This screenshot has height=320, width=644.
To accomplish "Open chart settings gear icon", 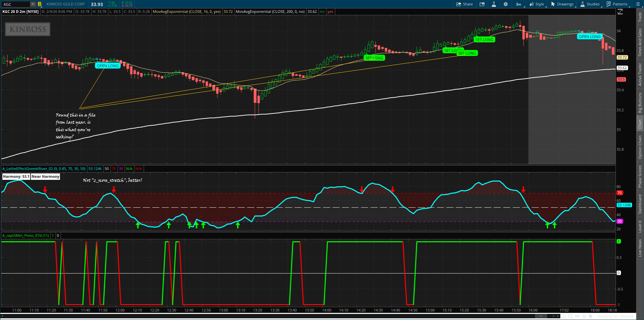I will click(x=505, y=4).
